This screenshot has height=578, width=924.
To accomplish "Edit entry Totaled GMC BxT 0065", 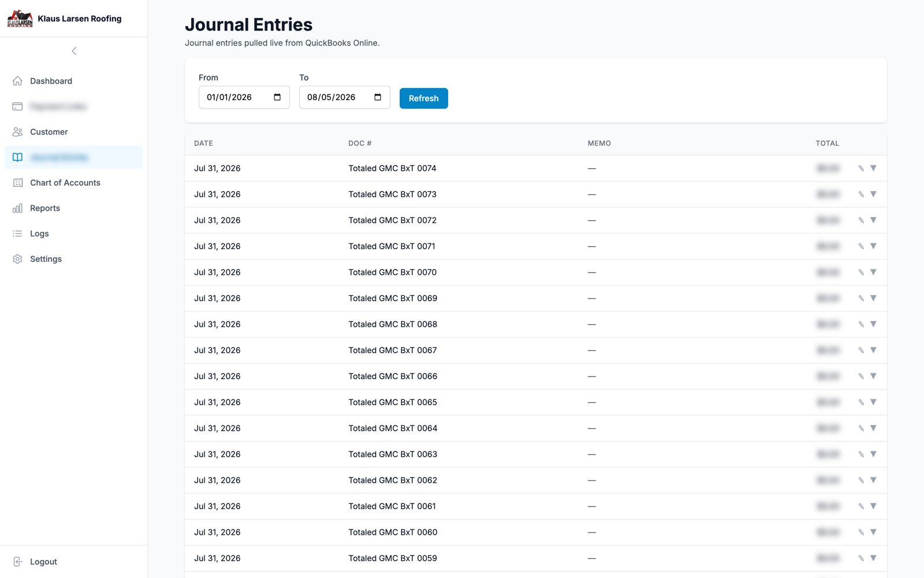I will tap(861, 402).
